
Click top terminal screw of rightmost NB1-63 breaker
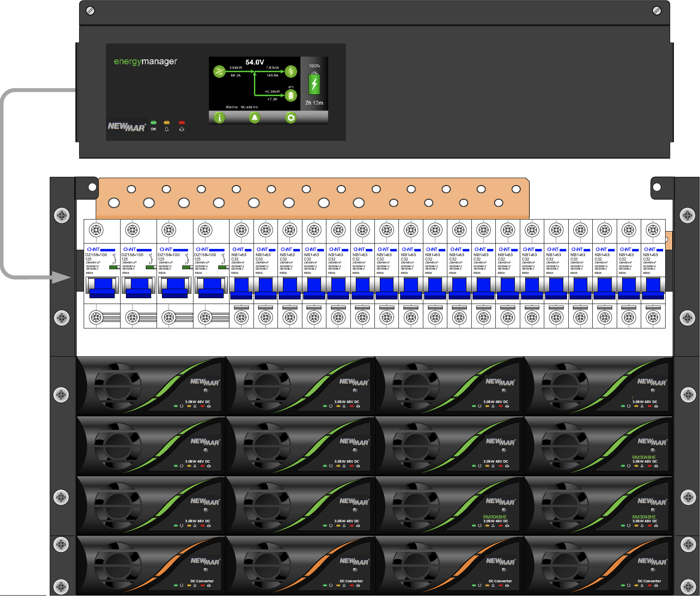click(x=653, y=229)
